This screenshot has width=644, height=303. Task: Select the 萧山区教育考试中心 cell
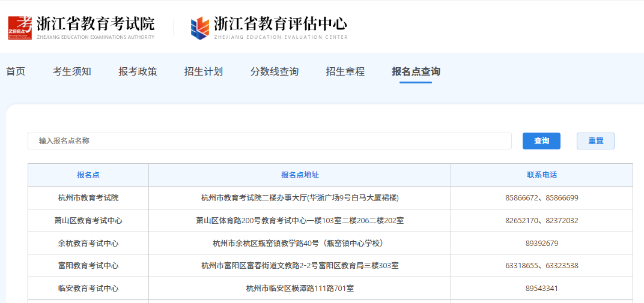tap(88, 221)
